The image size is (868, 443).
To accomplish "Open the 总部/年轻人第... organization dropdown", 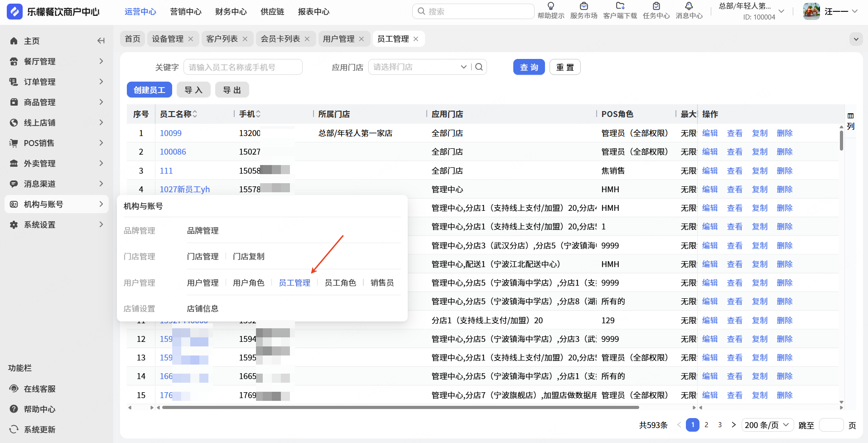I will pyautogui.click(x=781, y=11).
